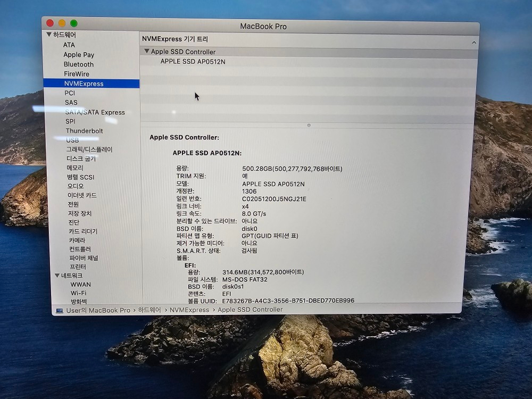532x399 pixels.
Task: Open 저장 장치 in the sidebar
Action: click(80, 213)
